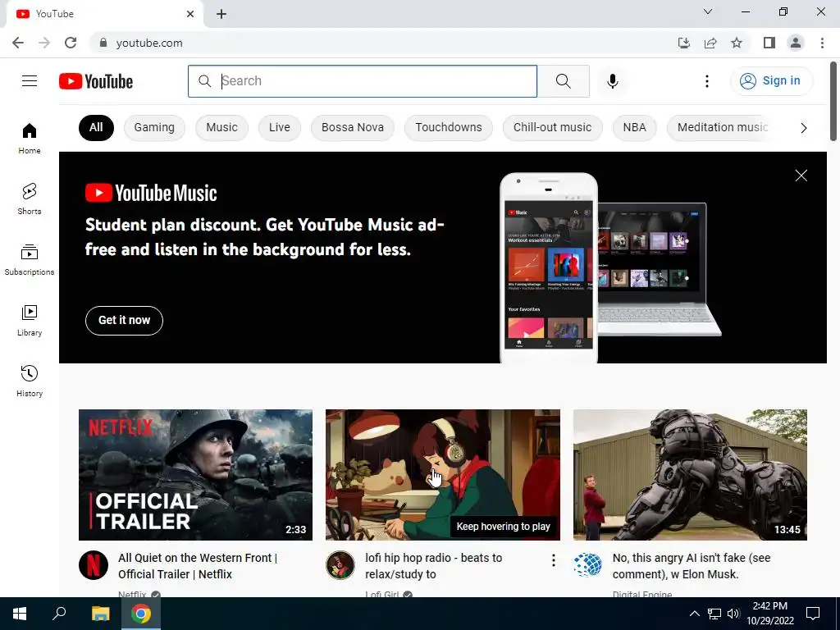Open File Explorer from taskbar
The width and height of the screenshot is (840, 630).
(100, 614)
